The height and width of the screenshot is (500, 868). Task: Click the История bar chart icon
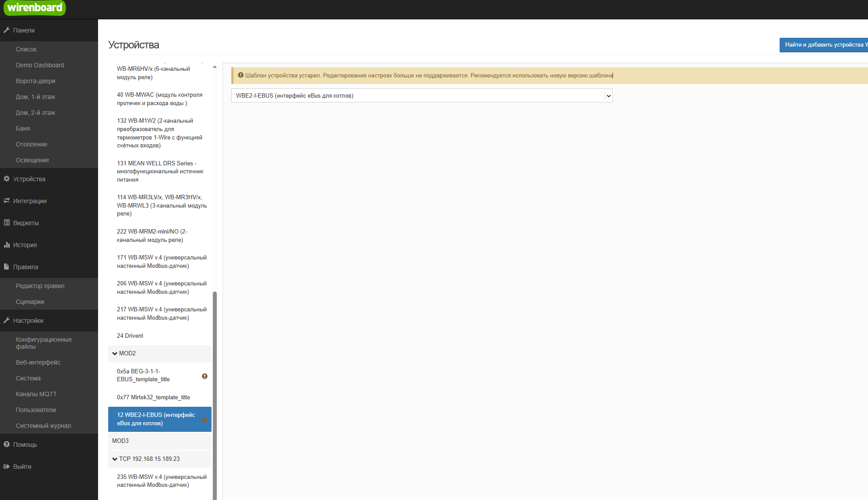(7, 245)
